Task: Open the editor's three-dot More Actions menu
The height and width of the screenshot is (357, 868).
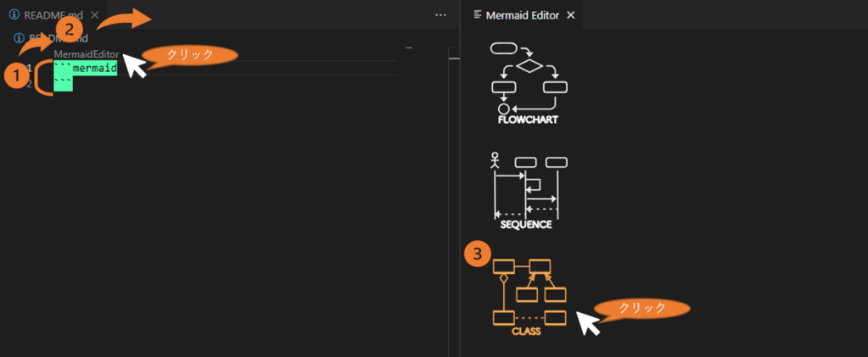Action: click(x=440, y=15)
